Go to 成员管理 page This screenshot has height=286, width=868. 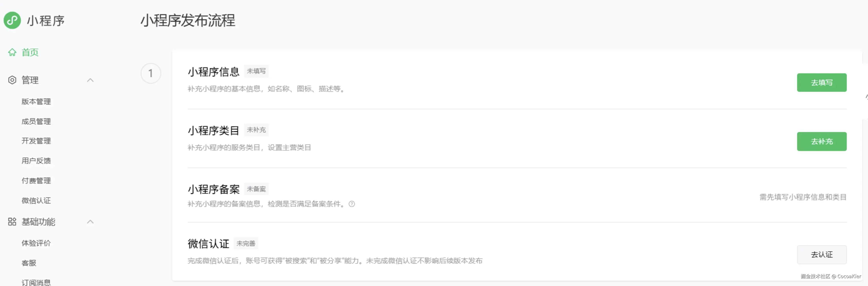point(36,121)
